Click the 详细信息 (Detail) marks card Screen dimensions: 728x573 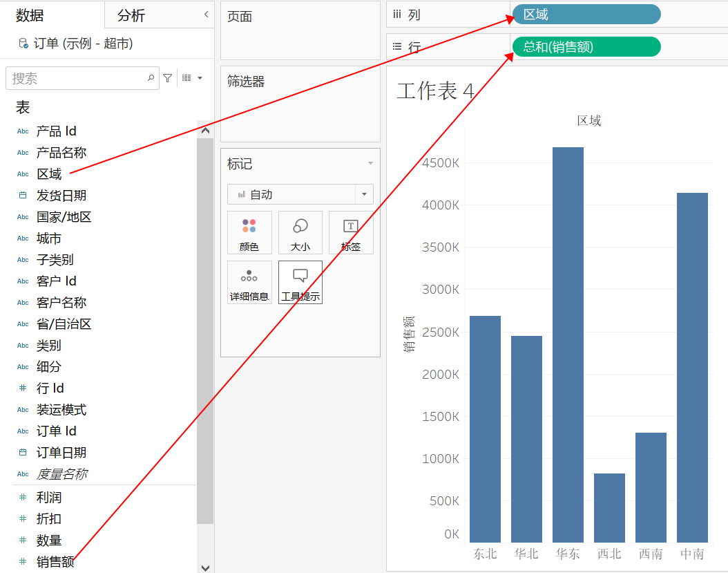[x=249, y=283]
